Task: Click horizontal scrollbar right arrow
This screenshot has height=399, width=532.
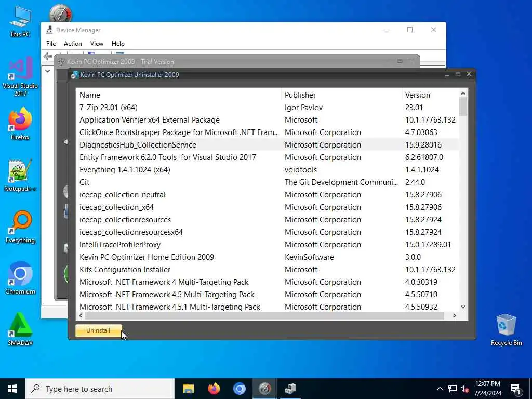Action: pos(455,315)
